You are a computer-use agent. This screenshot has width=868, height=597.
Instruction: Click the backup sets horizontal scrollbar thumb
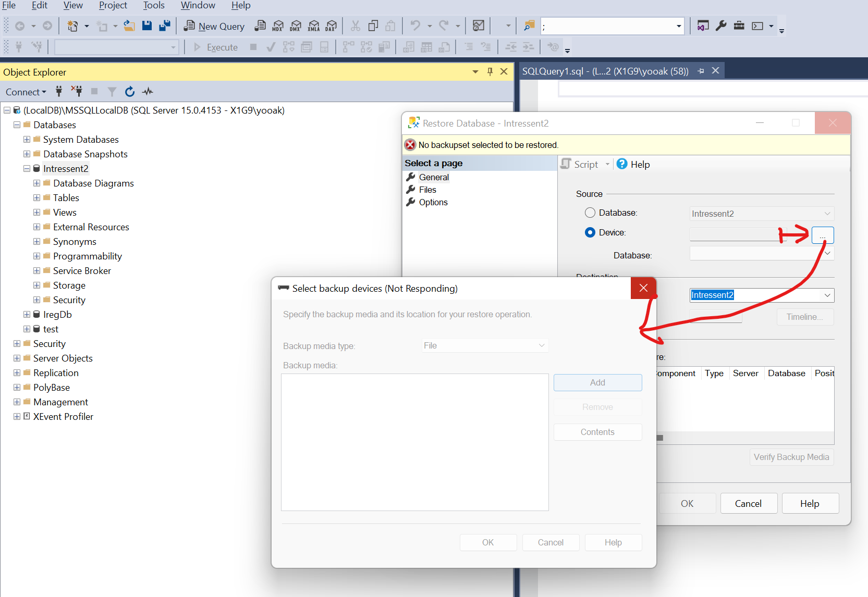pyautogui.click(x=660, y=438)
